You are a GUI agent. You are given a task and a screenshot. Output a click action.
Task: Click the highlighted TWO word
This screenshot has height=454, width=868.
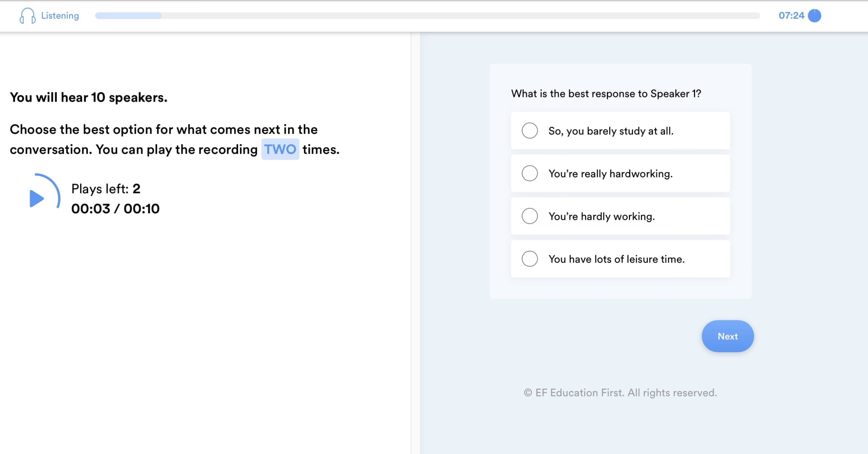click(x=280, y=149)
